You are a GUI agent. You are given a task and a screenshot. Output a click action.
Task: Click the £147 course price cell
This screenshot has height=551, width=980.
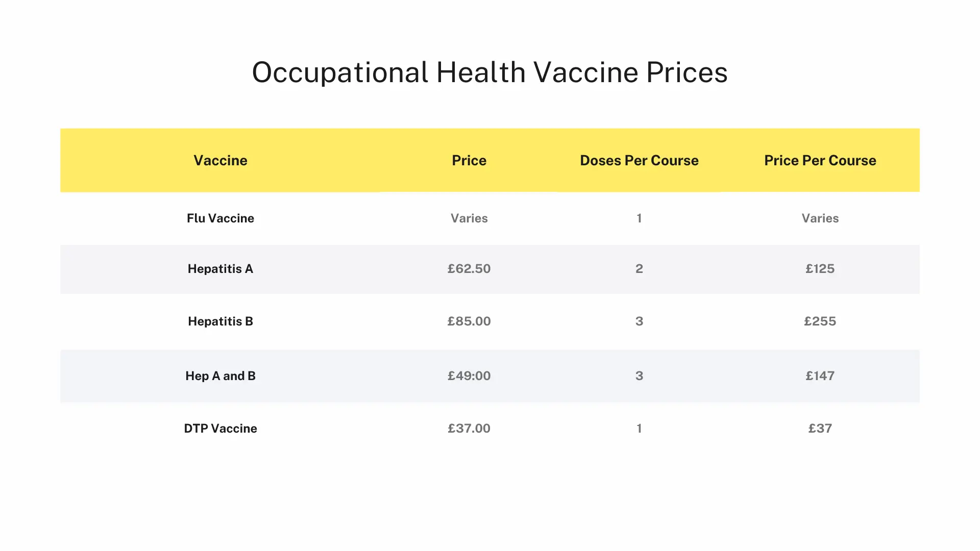tap(820, 376)
